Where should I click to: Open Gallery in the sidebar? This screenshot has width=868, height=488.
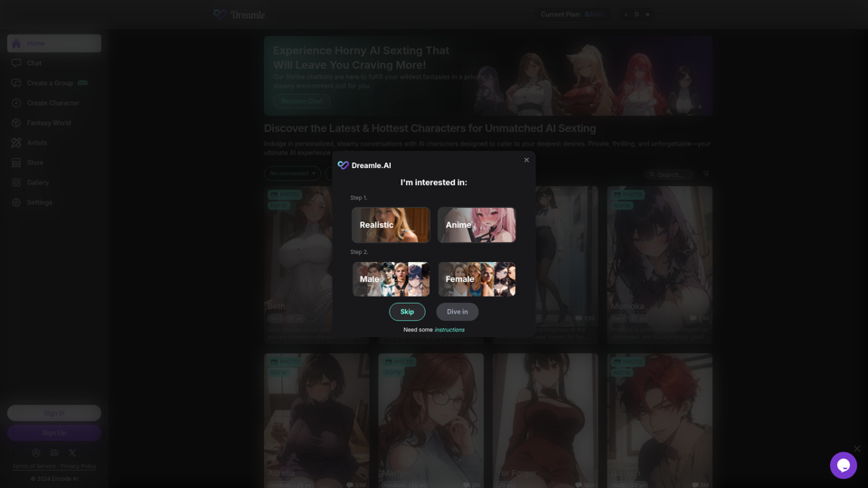click(x=54, y=183)
